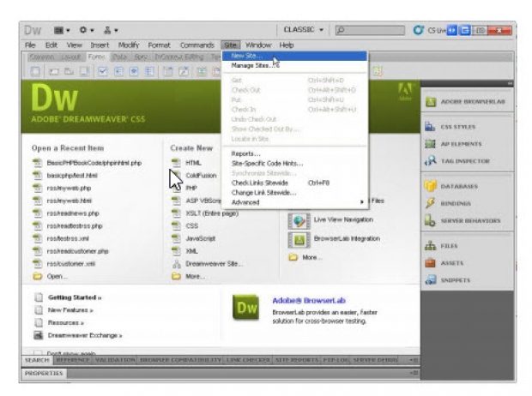
Task: Open the Commands menu
Action: pyautogui.click(x=197, y=45)
